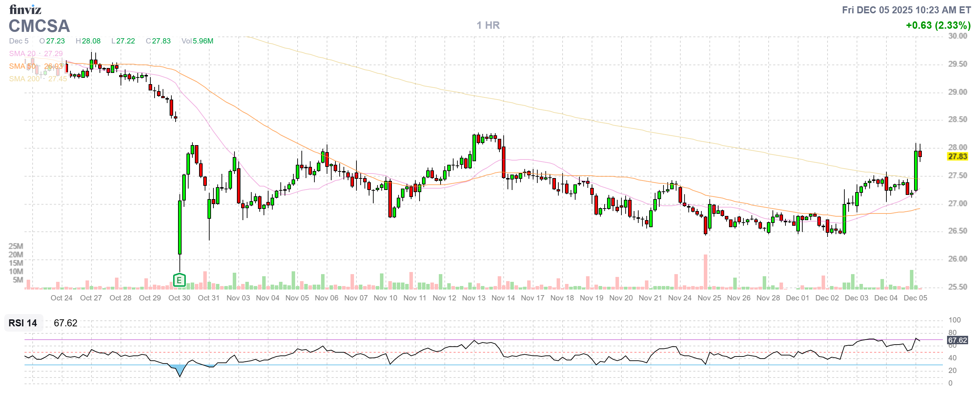Screen dimensions: 980x394
Task: Click the earnings 'E' marker on Oct 30
Action: click(179, 281)
